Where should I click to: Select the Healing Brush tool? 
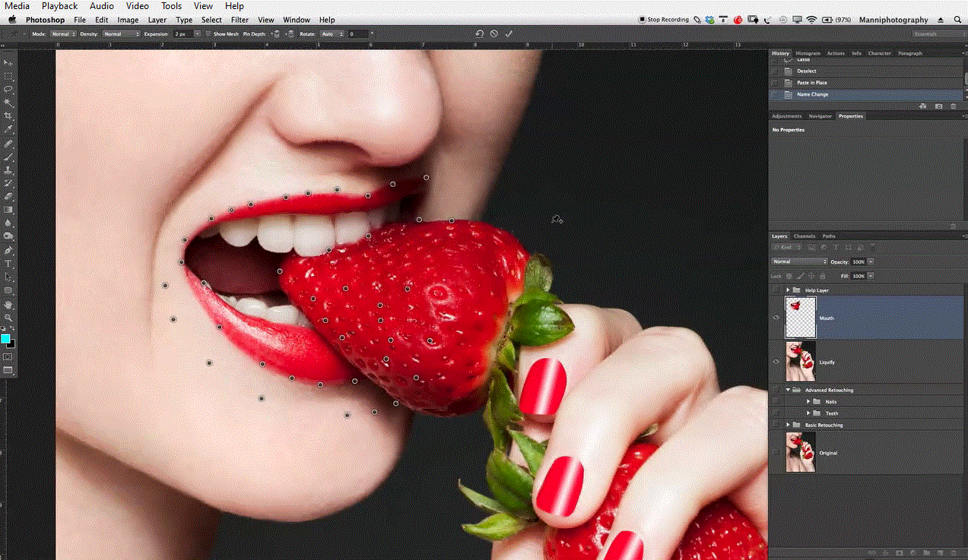point(8,144)
